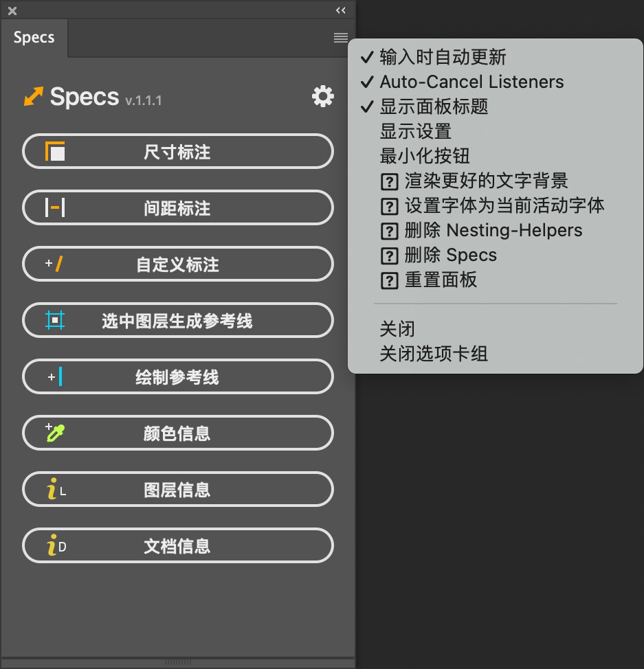Collapse the panel with double-chevron arrows

tap(340, 10)
